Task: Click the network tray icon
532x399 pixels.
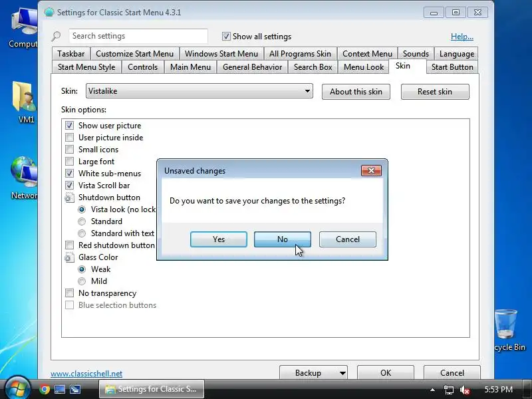Action: point(448,390)
